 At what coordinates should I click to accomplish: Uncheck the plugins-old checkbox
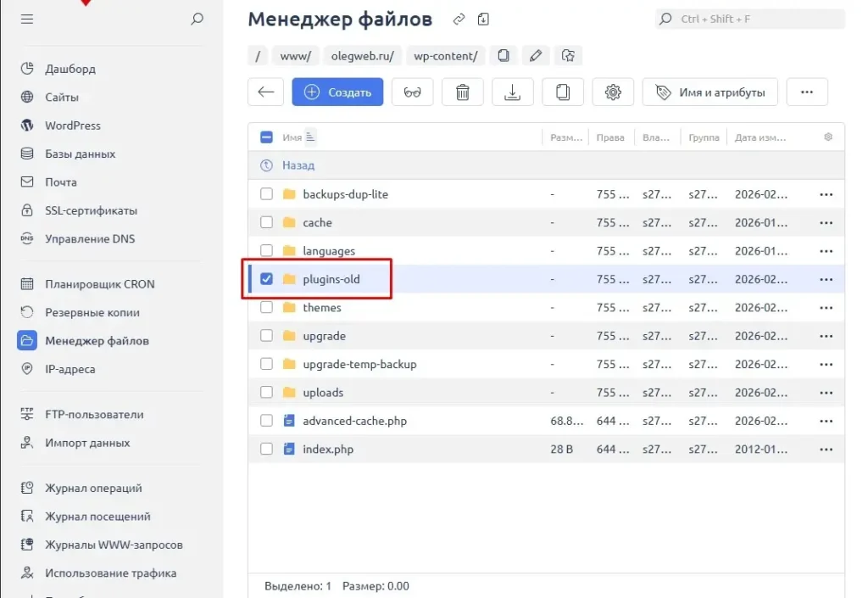pyautogui.click(x=266, y=278)
